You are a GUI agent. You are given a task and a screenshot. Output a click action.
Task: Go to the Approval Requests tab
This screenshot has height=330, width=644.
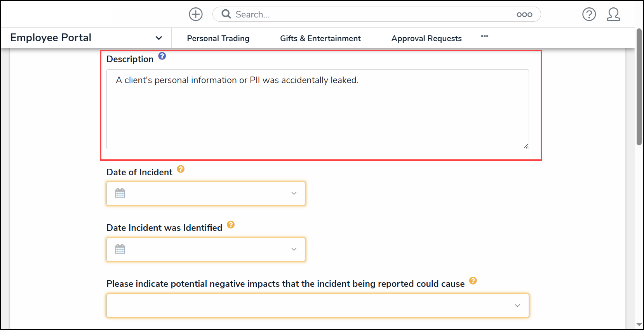tap(426, 38)
